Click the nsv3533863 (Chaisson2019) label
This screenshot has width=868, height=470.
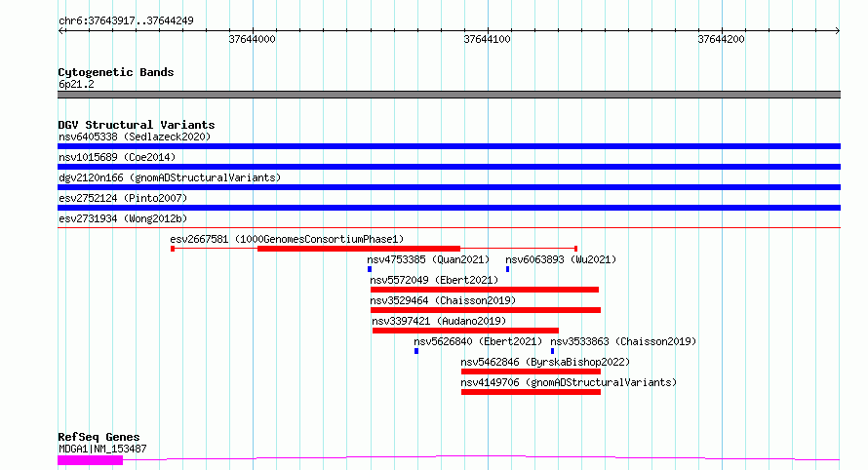(623, 341)
